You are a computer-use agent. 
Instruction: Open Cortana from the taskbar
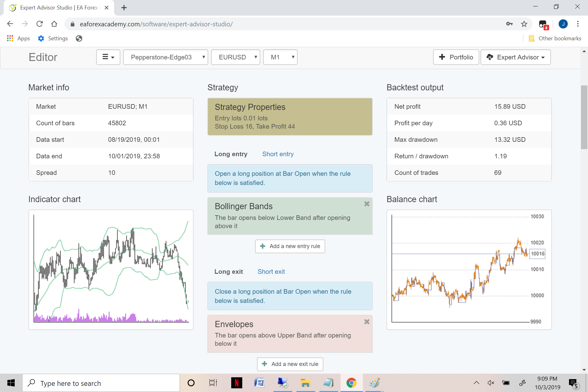point(191,383)
